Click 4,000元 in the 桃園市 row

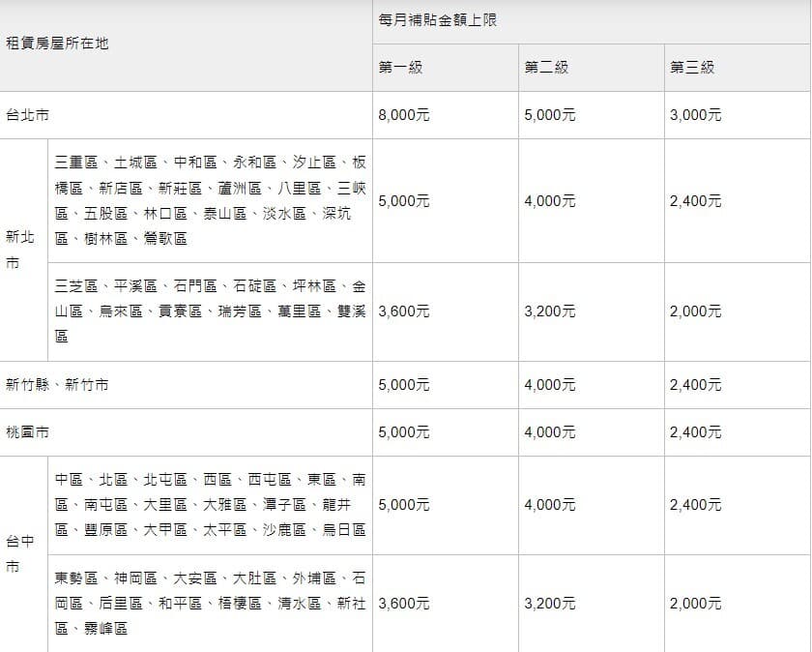click(x=550, y=432)
